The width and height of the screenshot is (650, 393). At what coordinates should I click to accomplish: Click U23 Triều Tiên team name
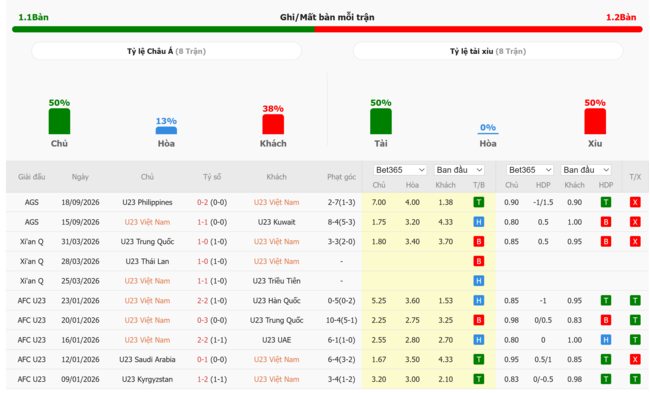coord(276,281)
